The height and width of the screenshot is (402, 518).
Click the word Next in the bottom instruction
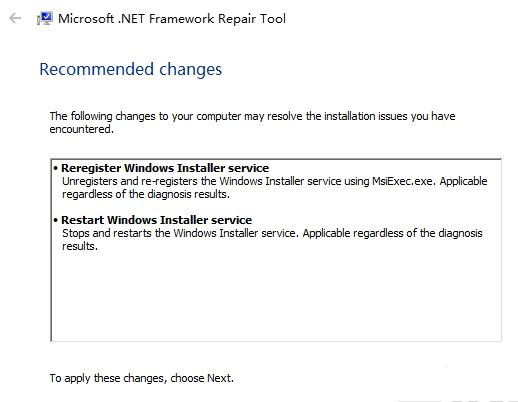coord(219,378)
